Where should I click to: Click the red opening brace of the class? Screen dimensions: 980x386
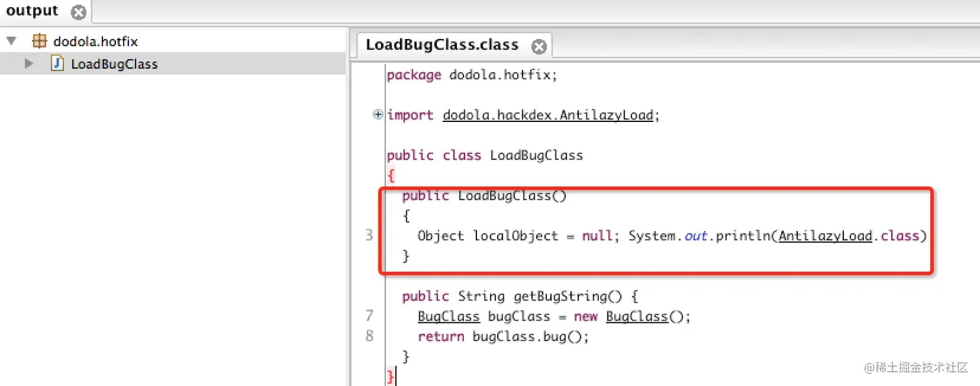pyautogui.click(x=391, y=176)
